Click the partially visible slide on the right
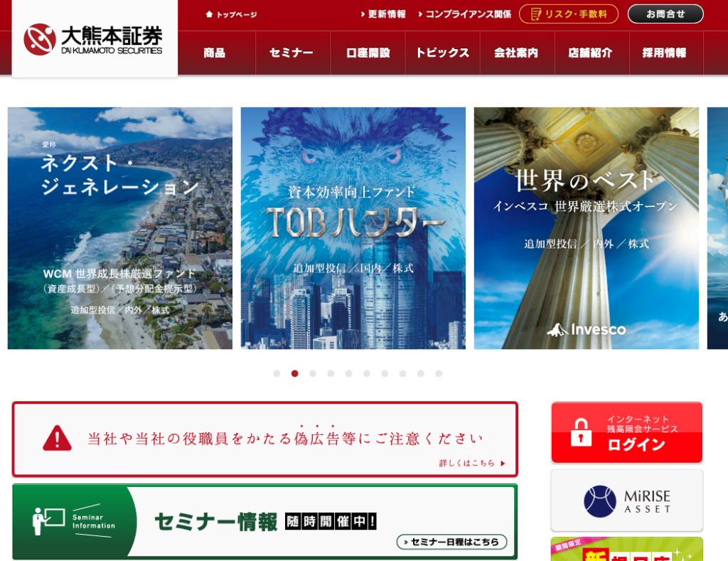Image resolution: width=728 pixels, height=561 pixels. 717,228
